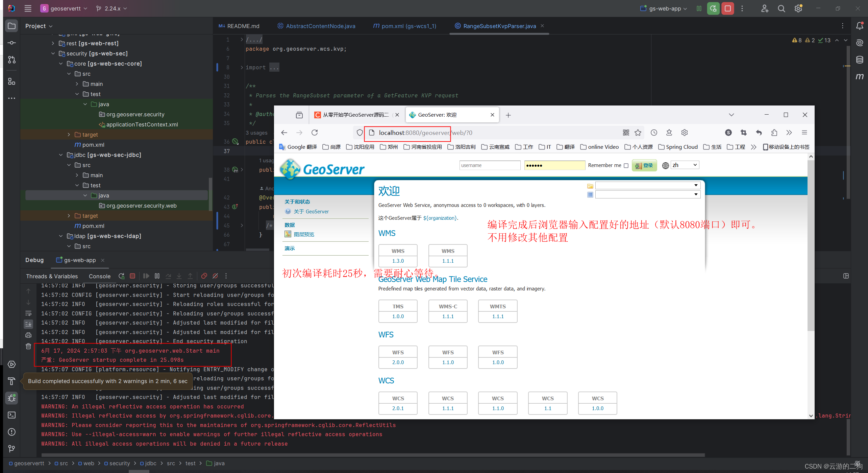Click the stop/terminate debug icon
The height and width of the screenshot is (473, 868).
[132, 276]
